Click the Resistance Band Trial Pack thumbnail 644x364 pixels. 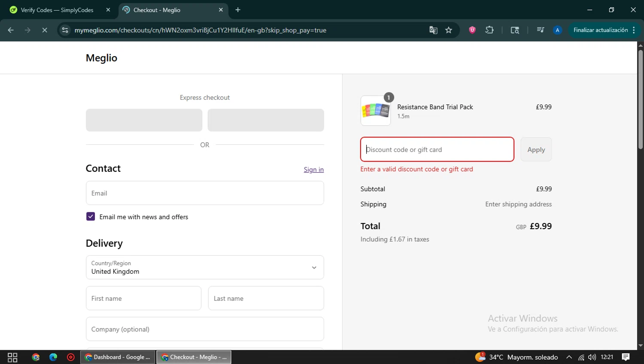(x=376, y=111)
